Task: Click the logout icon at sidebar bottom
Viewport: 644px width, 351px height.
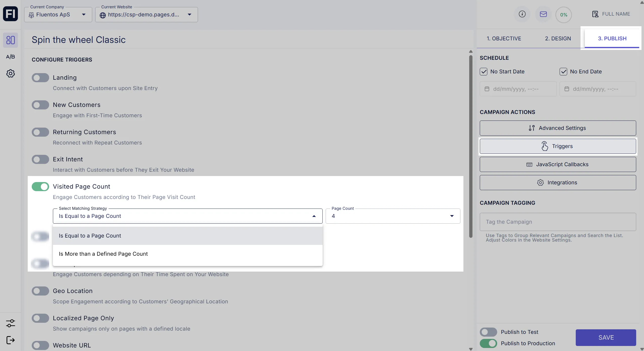Action: [x=10, y=340]
